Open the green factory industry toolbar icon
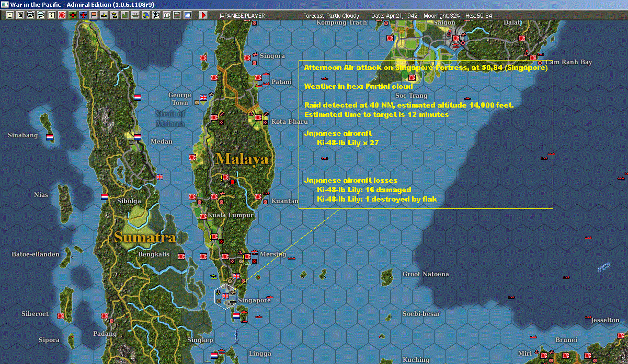 click(124, 15)
